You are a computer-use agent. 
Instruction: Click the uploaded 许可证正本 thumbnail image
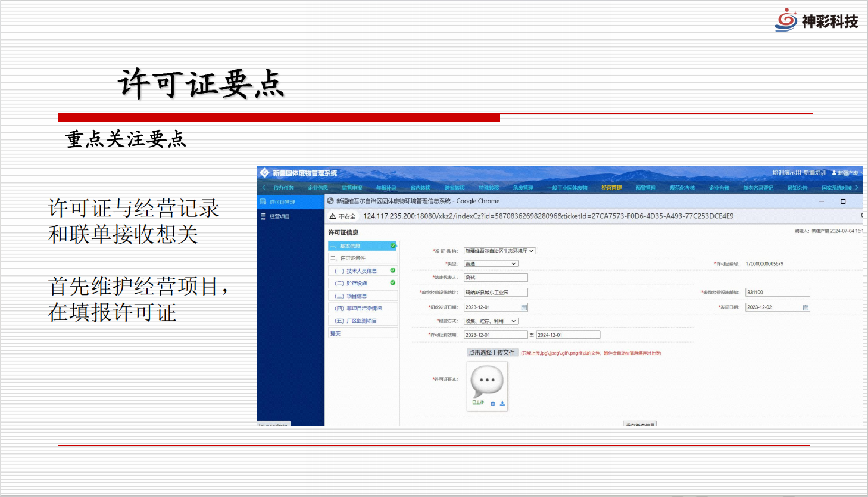tap(487, 381)
